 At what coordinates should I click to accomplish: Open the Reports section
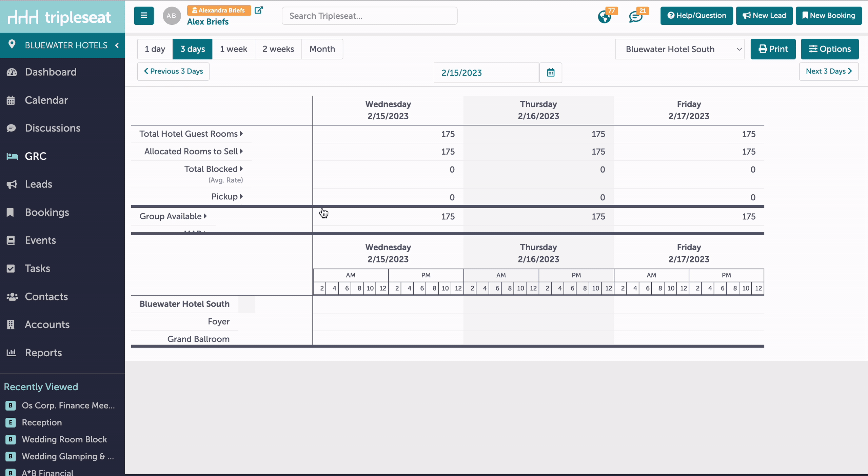[43, 353]
